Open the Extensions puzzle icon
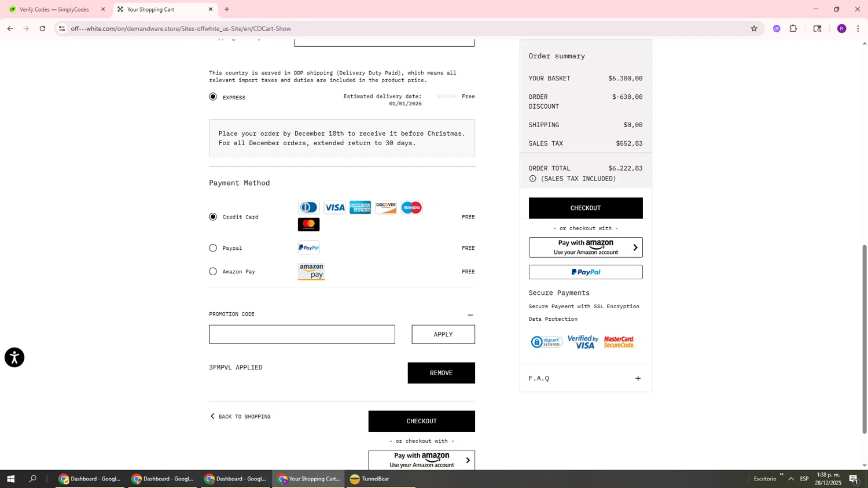Image resolution: width=868 pixels, height=488 pixels. pyautogui.click(x=793, y=28)
